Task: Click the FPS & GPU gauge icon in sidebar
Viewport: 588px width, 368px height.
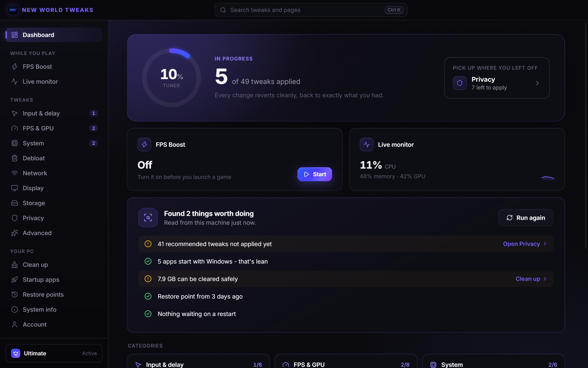Action: pyautogui.click(x=14, y=128)
